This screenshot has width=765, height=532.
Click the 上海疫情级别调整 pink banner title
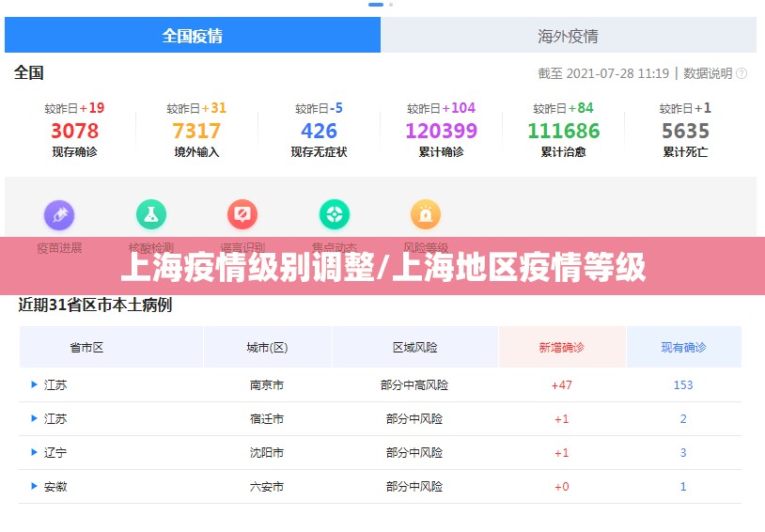(x=382, y=268)
